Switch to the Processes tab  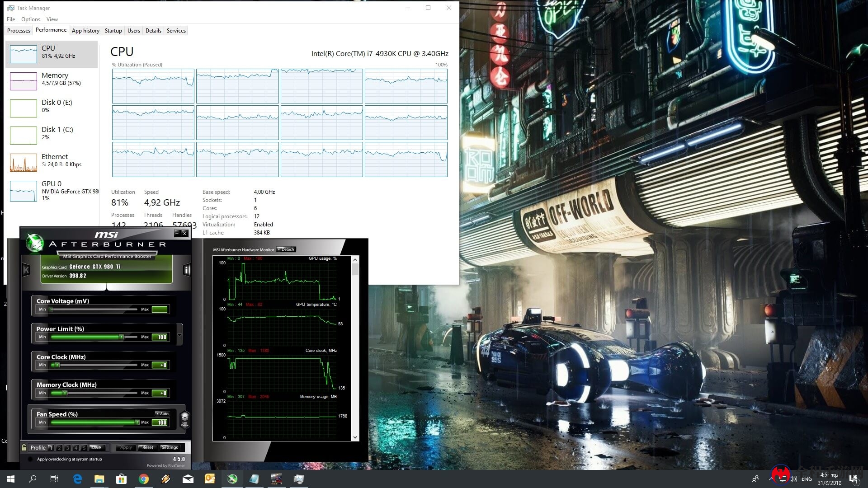(19, 31)
